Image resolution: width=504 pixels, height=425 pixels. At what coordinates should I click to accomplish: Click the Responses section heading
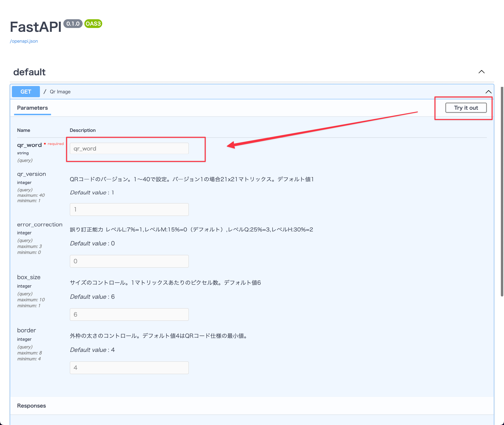click(x=32, y=406)
